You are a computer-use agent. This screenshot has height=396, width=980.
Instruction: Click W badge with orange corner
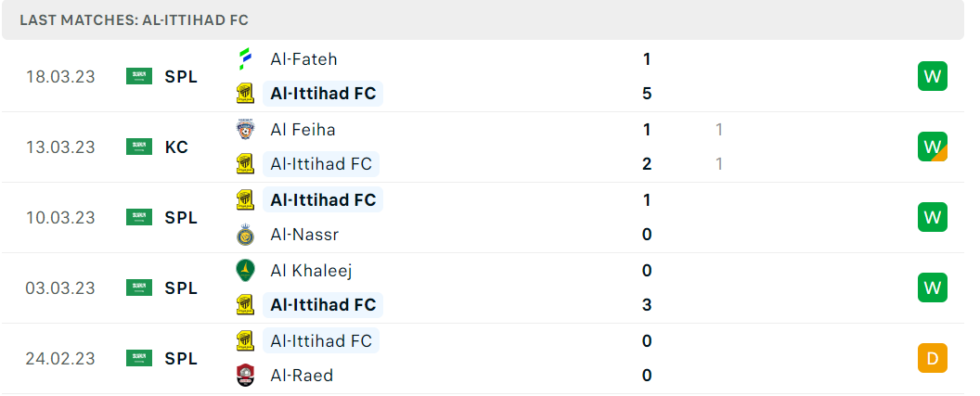[x=933, y=147]
